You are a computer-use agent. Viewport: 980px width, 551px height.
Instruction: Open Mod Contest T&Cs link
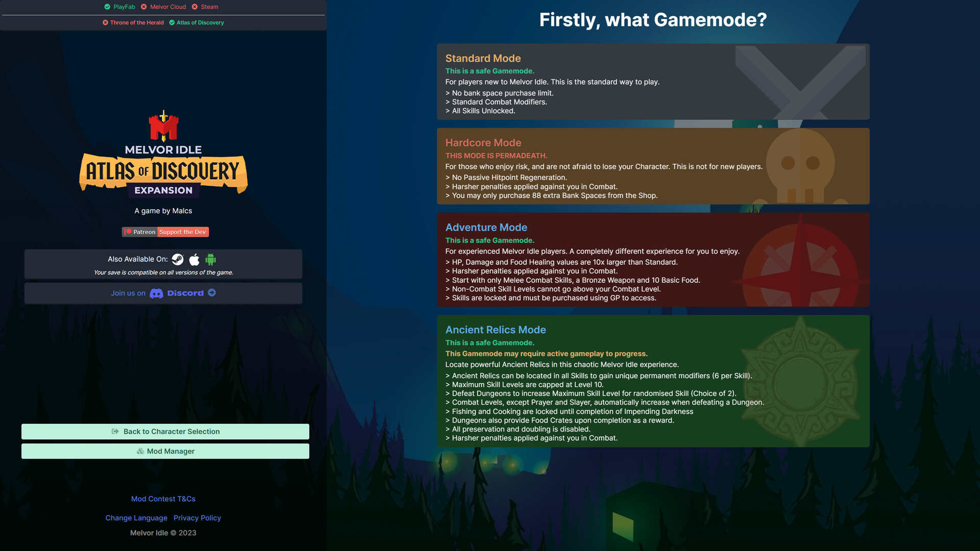(x=163, y=498)
